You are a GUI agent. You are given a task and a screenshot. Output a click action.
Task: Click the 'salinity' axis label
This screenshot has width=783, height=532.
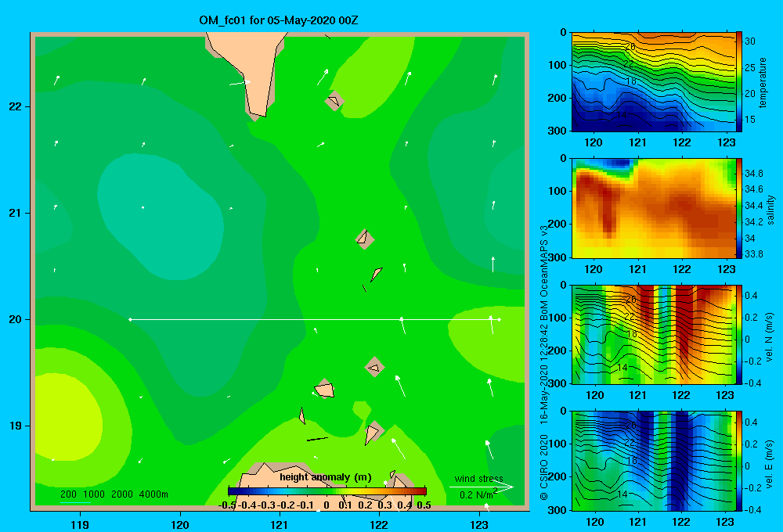(x=770, y=210)
